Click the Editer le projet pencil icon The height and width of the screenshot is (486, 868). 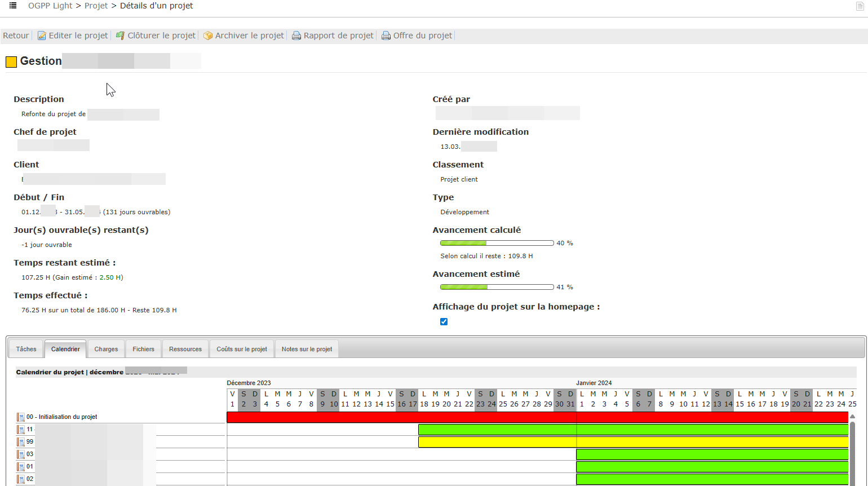point(42,35)
